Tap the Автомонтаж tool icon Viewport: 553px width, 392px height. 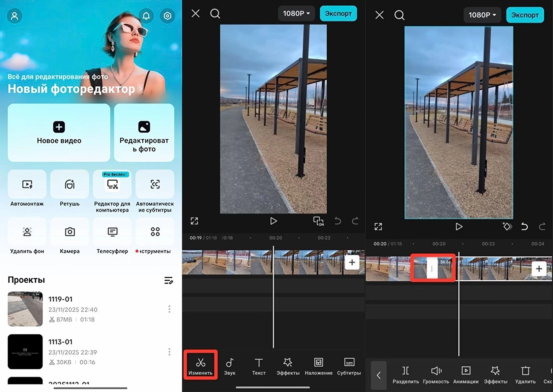pos(27,185)
